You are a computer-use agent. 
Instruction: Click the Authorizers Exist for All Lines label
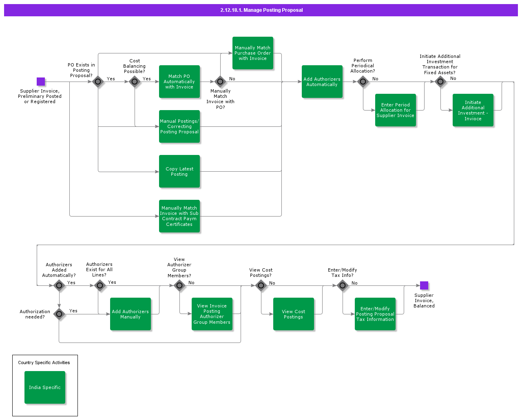pyautogui.click(x=100, y=270)
